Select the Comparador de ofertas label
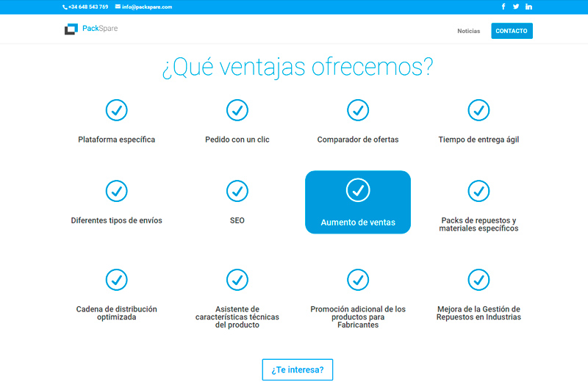This screenshot has height=390, width=588. click(x=358, y=140)
